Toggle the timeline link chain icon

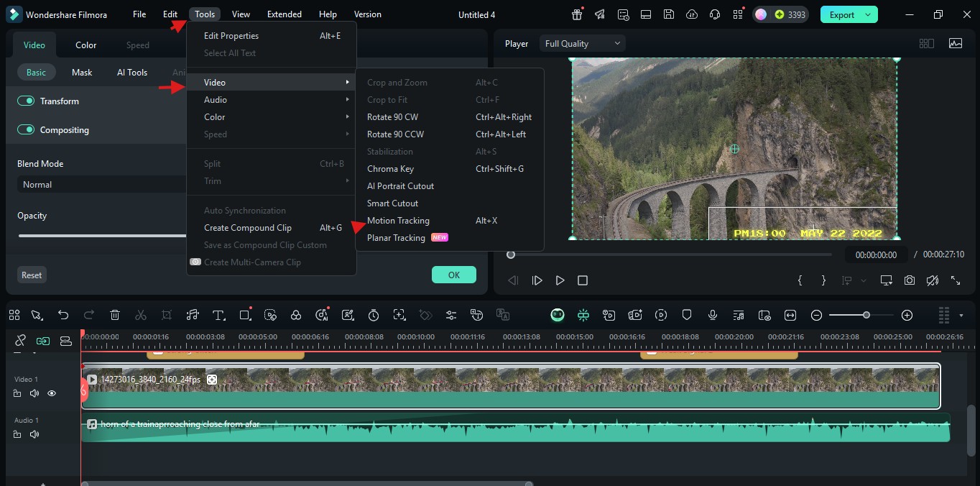click(x=20, y=341)
